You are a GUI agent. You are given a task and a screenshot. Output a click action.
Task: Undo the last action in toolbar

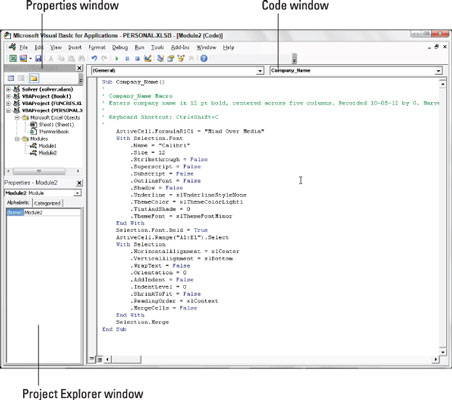pyautogui.click(x=94, y=58)
